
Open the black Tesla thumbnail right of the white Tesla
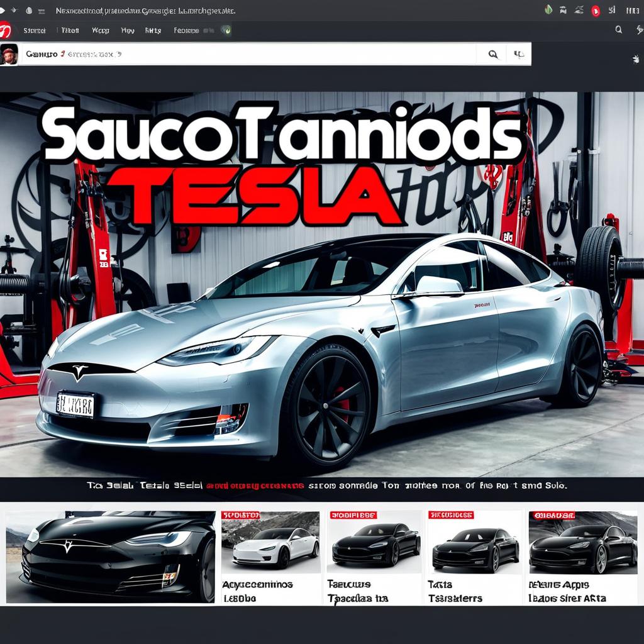(x=374, y=542)
